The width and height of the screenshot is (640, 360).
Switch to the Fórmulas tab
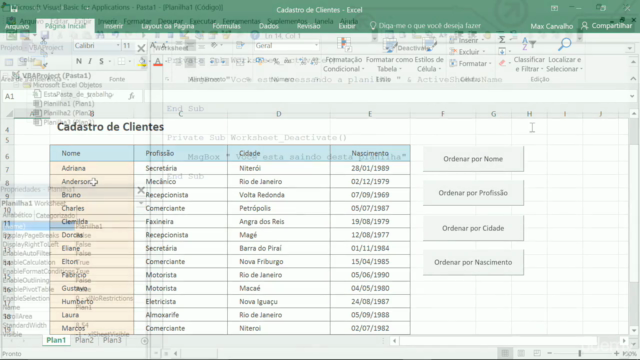click(227, 26)
